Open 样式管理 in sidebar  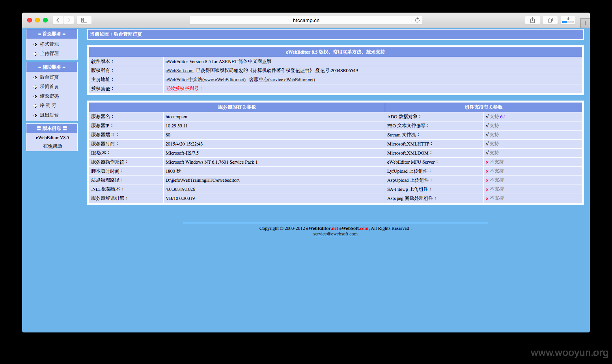pos(49,44)
